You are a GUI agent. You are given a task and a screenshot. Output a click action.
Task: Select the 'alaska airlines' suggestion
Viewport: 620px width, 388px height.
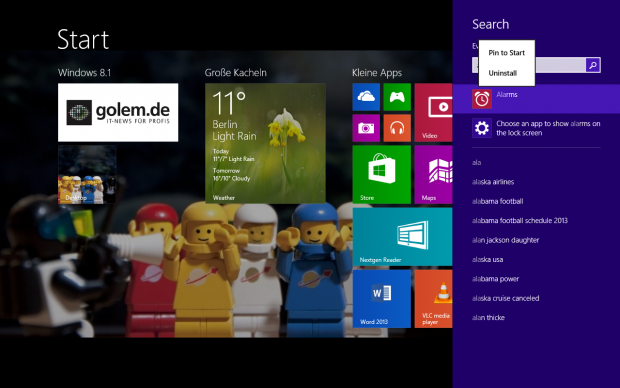pos(493,182)
